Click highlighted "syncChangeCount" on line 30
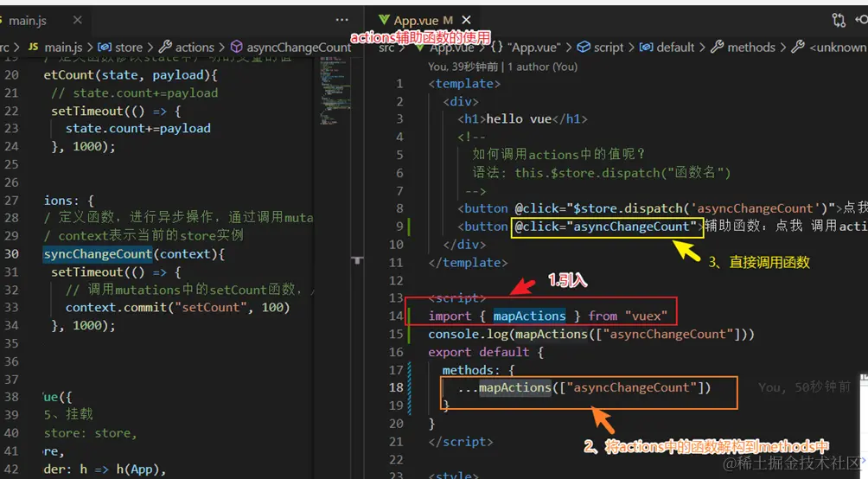The height and width of the screenshot is (479, 868). coord(98,254)
